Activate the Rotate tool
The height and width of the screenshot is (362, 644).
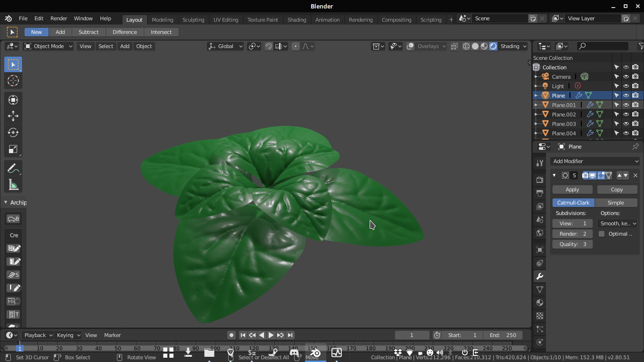click(13, 132)
